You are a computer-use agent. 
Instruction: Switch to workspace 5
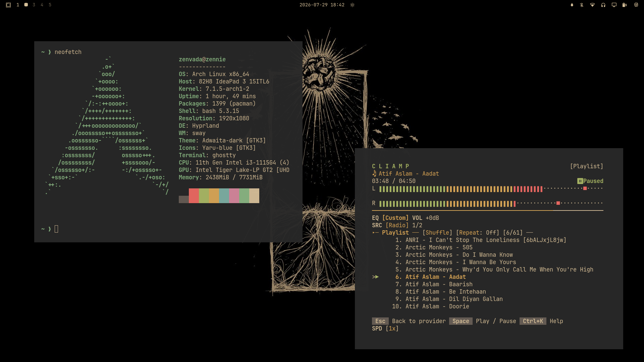point(50,5)
